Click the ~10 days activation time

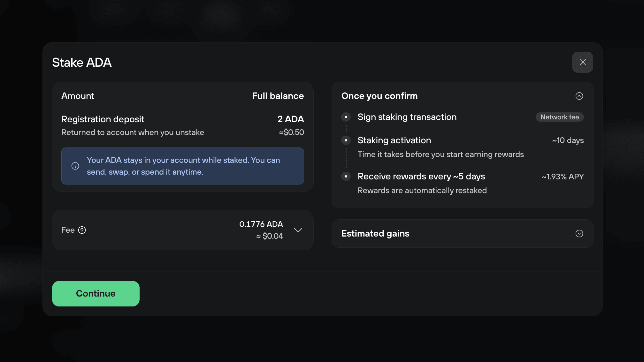point(568,140)
